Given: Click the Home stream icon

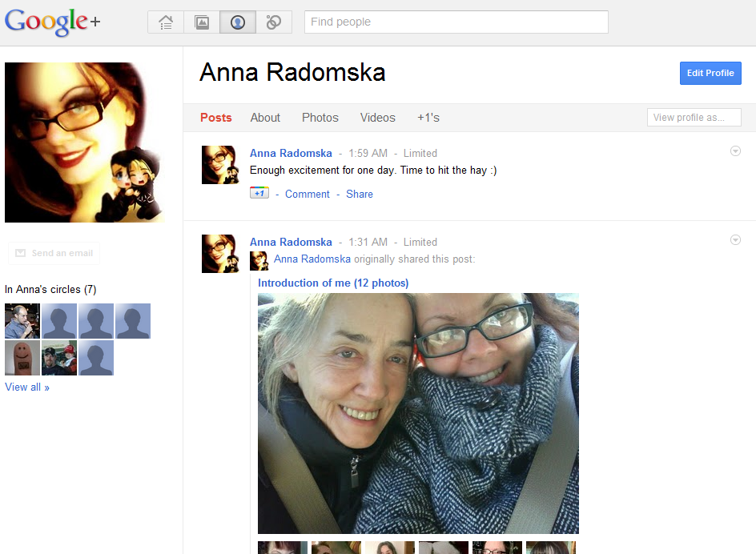Looking at the screenshot, I should (166, 22).
